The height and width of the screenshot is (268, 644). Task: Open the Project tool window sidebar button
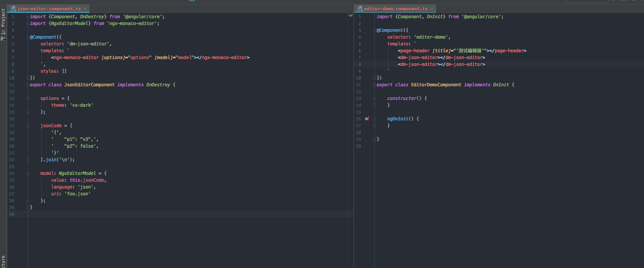3,24
